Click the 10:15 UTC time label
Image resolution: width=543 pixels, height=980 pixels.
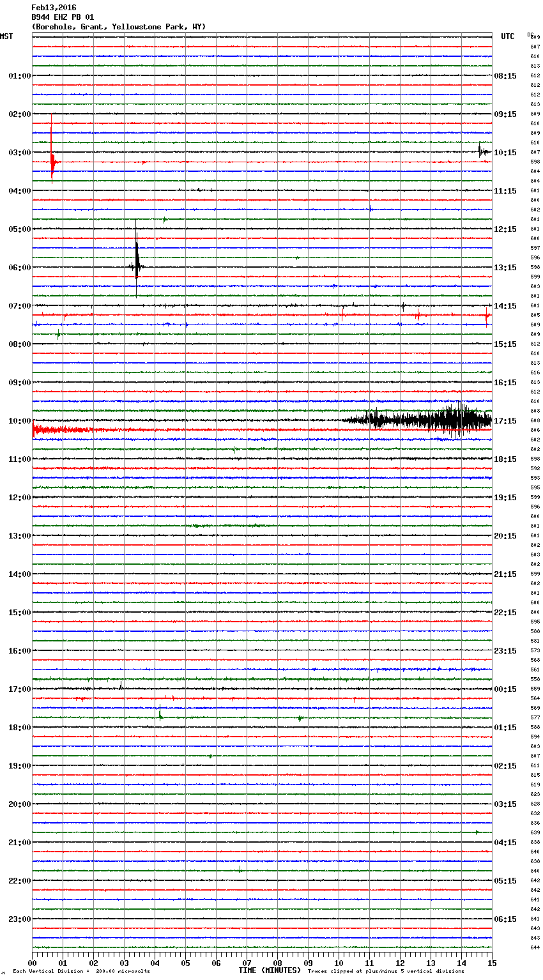click(x=505, y=153)
